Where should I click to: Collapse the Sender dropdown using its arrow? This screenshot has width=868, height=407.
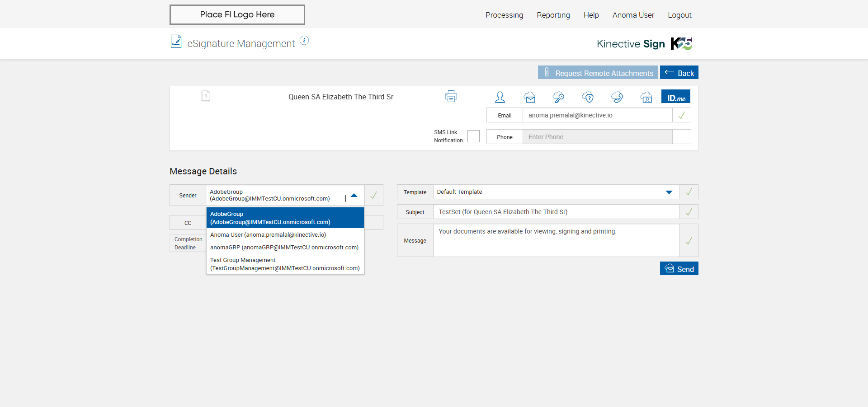(354, 196)
